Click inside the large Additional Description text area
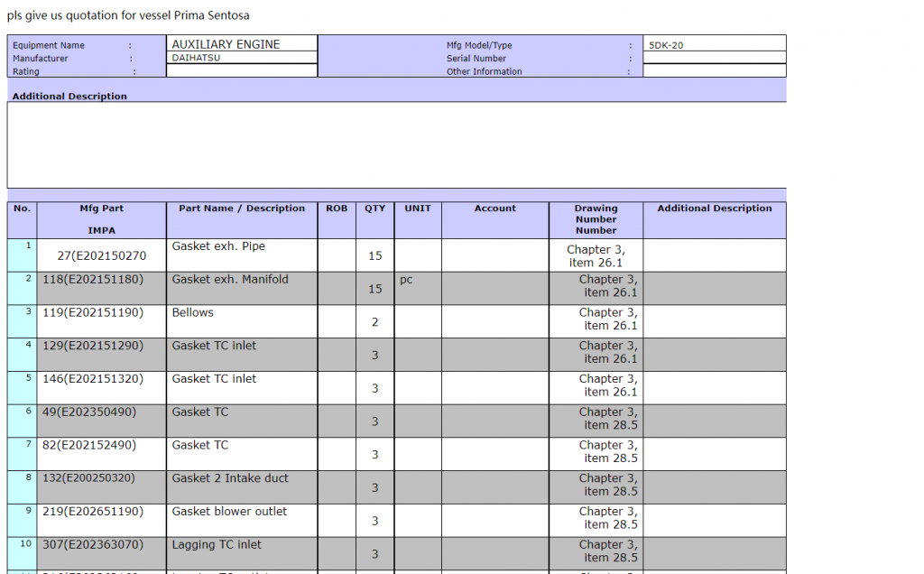Viewport: 924px width, 574px height. [397, 144]
